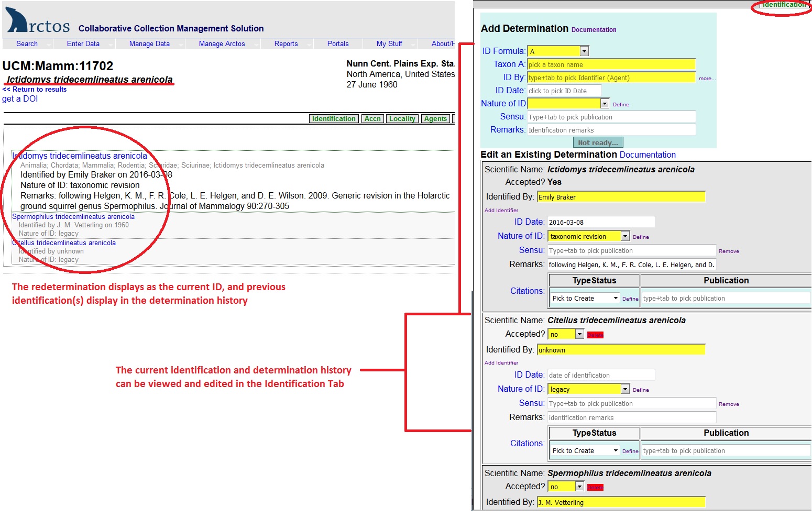Click the J. M. Vetterling identifier field
Viewport: 812px width, 518px height.
(621, 502)
